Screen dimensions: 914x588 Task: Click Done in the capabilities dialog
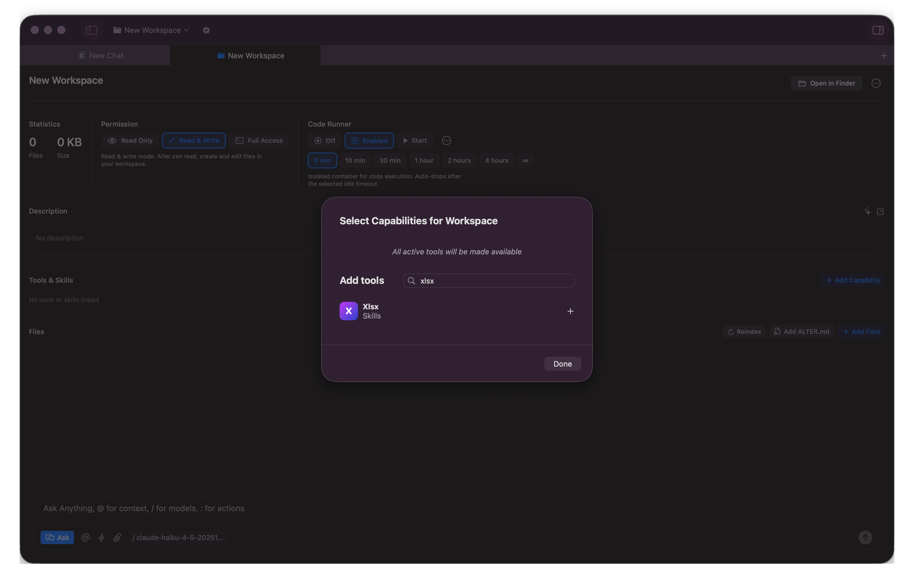(x=563, y=364)
